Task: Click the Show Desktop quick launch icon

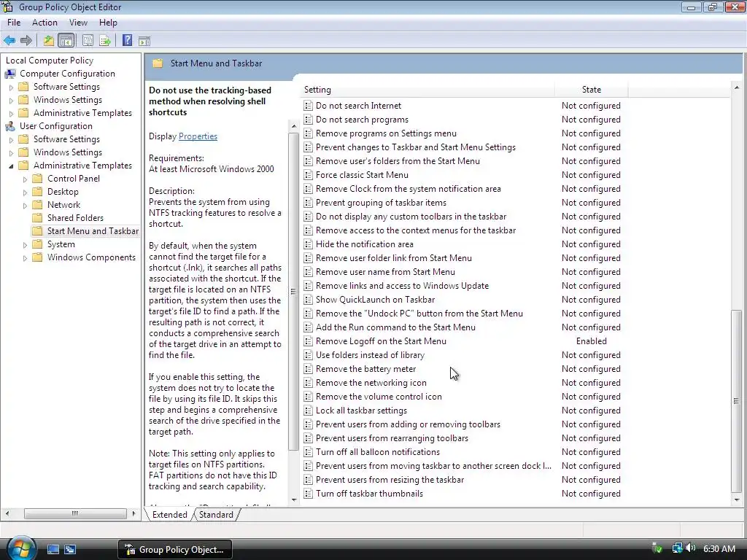Action: [53, 550]
